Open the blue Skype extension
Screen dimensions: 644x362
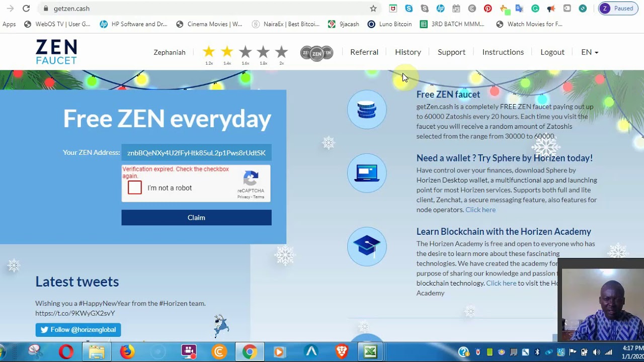409,9
